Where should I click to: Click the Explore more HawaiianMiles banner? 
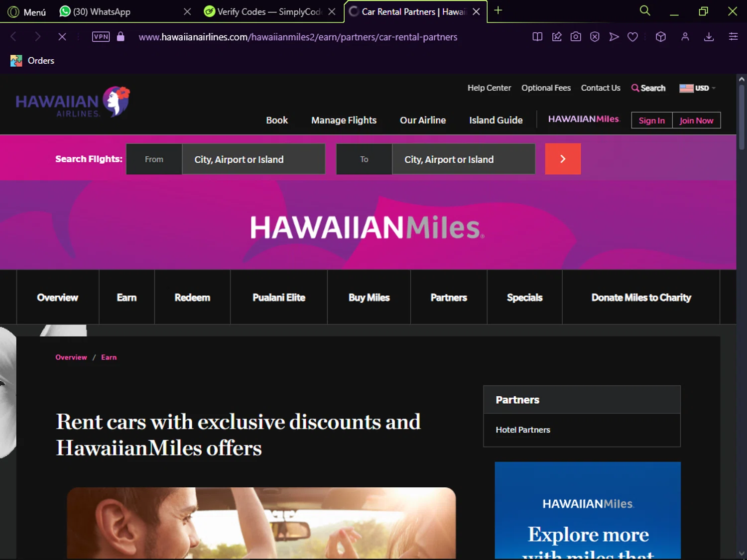click(x=588, y=510)
